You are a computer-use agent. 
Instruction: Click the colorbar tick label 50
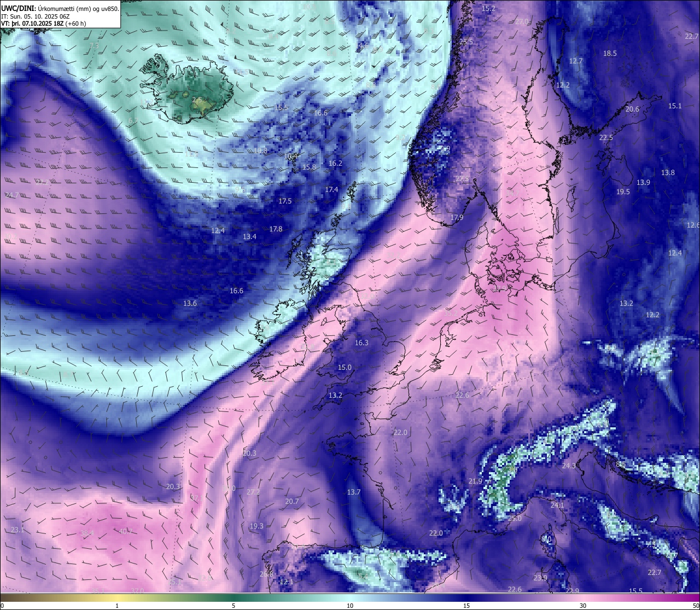coord(696,606)
